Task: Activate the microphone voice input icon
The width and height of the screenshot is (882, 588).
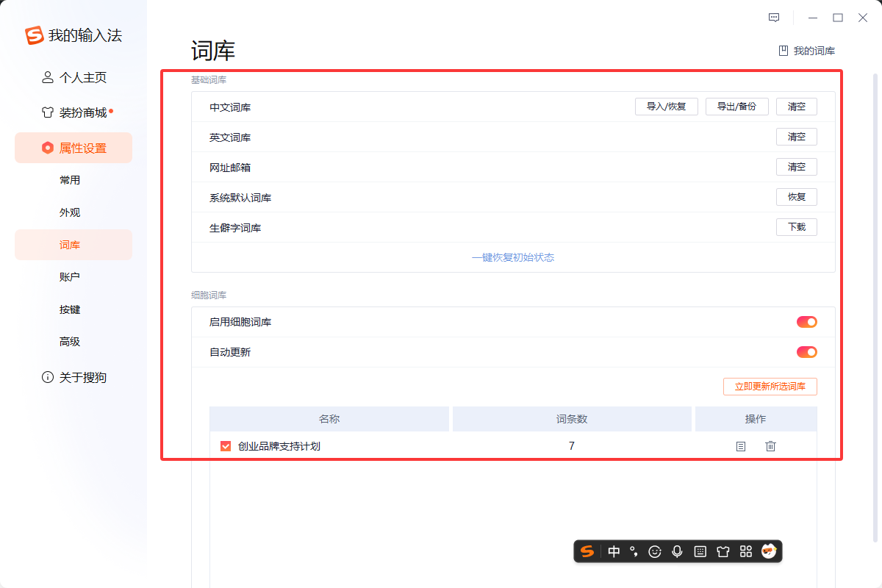Action: pos(678,551)
